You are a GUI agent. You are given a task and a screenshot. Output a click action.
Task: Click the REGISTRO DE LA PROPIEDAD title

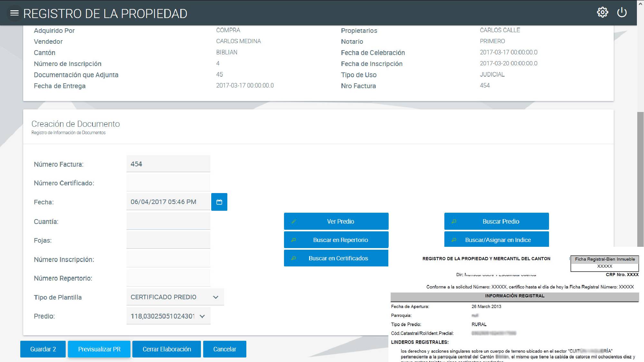point(105,14)
